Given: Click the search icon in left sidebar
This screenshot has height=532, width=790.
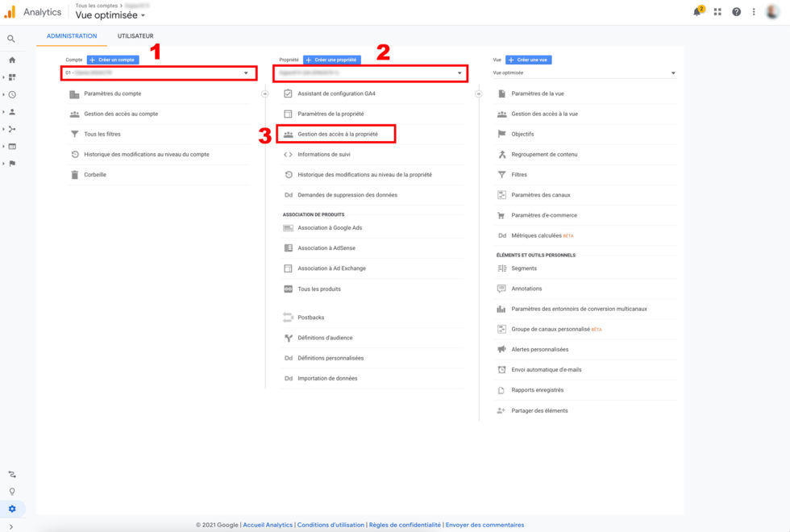Looking at the screenshot, I should 11,39.
